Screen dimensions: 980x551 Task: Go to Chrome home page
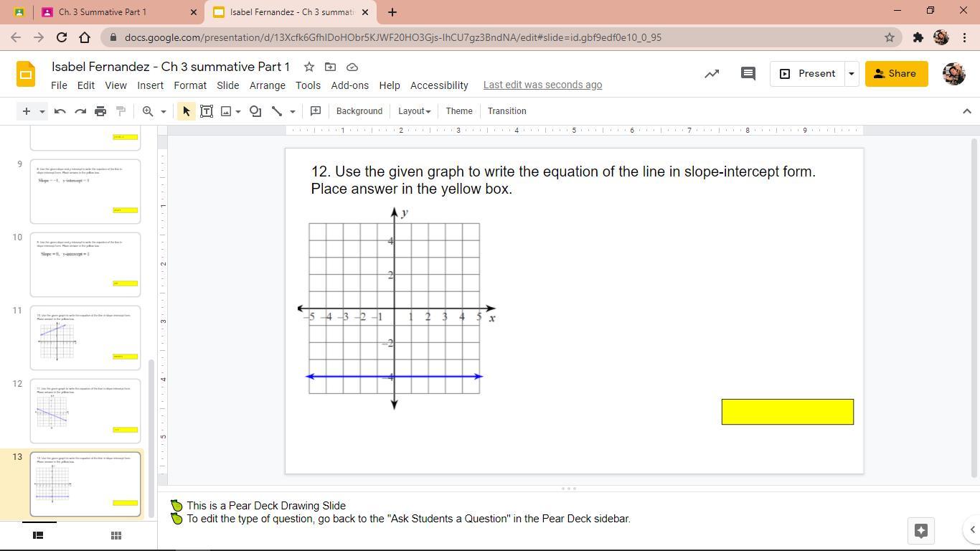coord(85,37)
